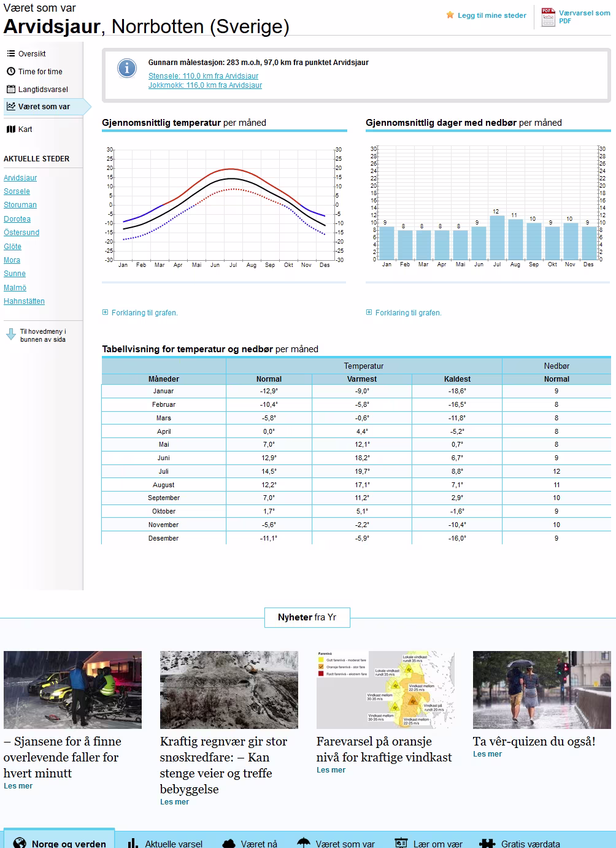Go to Östersund in Aktuelle steder
Viewport: 616px width, 848px height.
pyautogui.click(x=21, y=233)
